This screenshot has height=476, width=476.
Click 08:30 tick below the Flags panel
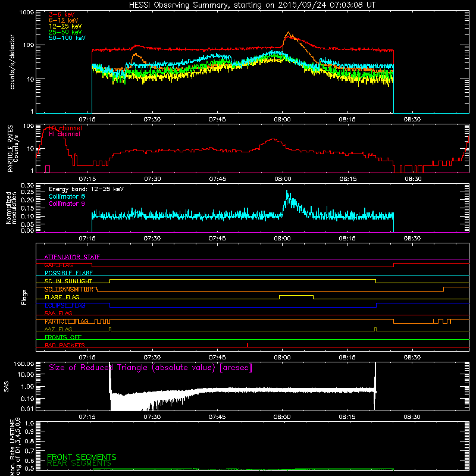click(x=412, y=358)
